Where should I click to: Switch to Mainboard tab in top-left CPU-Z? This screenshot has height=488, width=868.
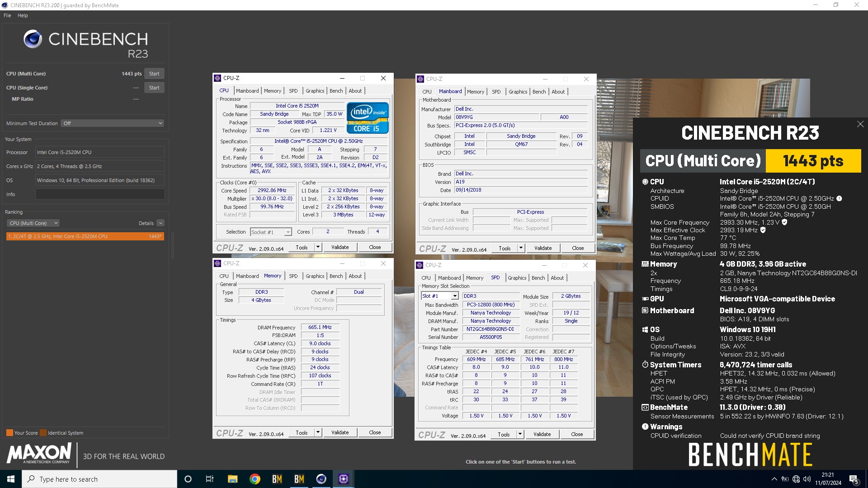(247, 91)
